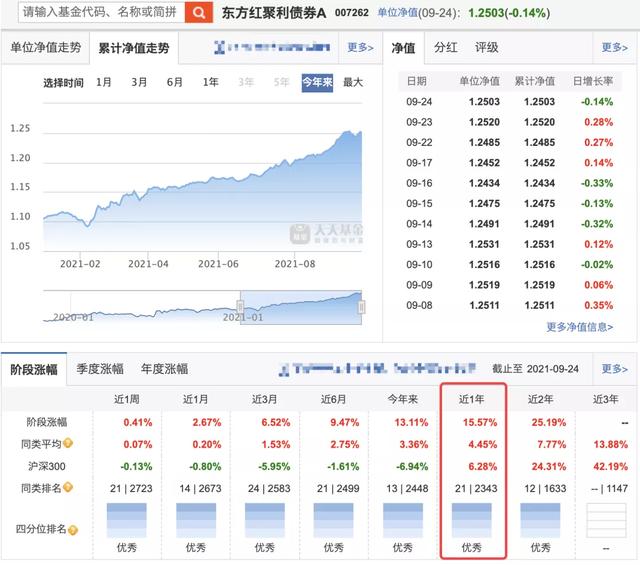Click the 09-08 row date
The image size is (640, 565).
(x=419, y=305)
